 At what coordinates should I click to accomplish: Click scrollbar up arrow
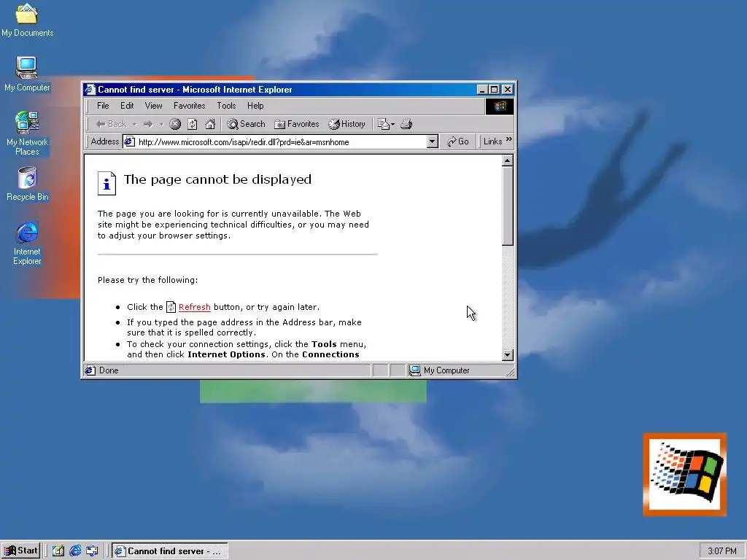click(508, 160)
